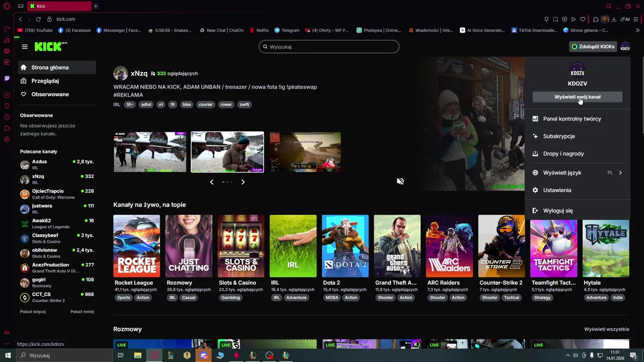This screenshot has height=362, width=644.
Task: Open the Slots & Casino category thumbnail
Action: [x=241, y=246]
